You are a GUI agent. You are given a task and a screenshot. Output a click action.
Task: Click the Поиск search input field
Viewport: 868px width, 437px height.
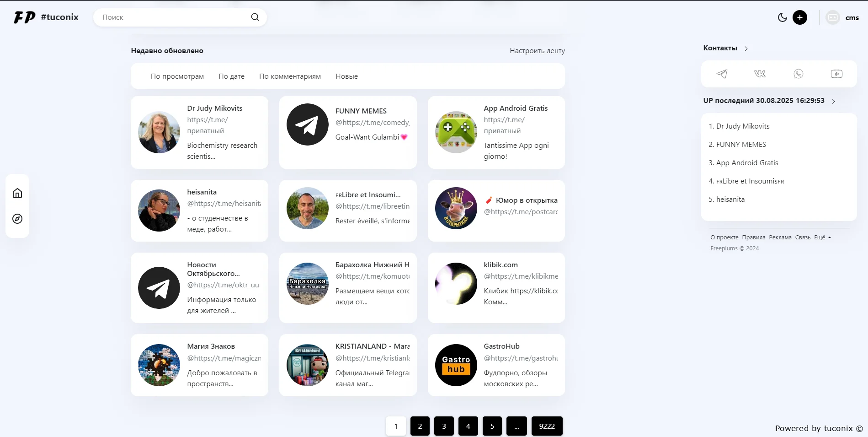[x=174, y=17]
